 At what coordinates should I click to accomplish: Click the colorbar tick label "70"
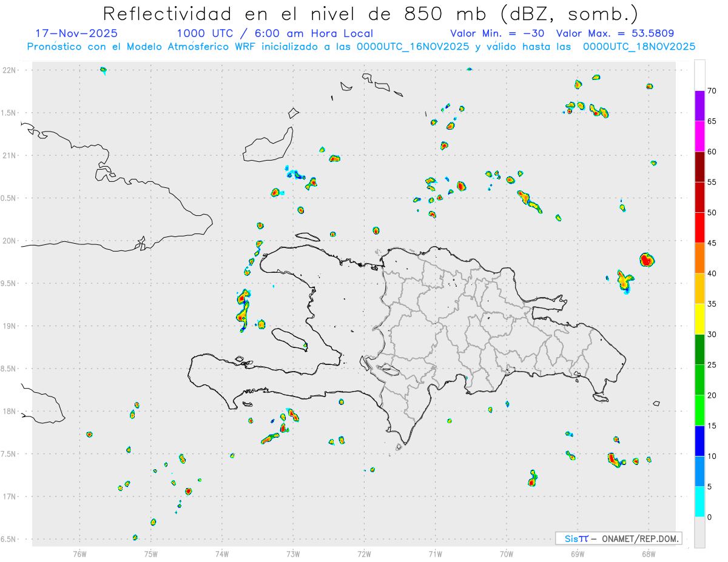click(x=712, y=91)
